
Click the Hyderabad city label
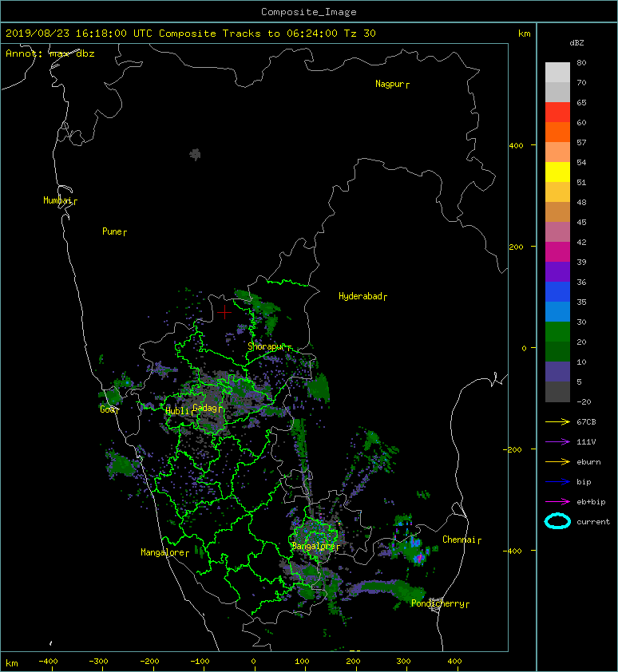[360, 296]
